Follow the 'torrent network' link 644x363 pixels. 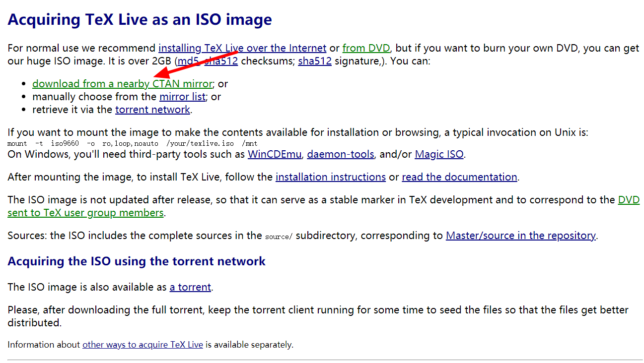[152, 110]
